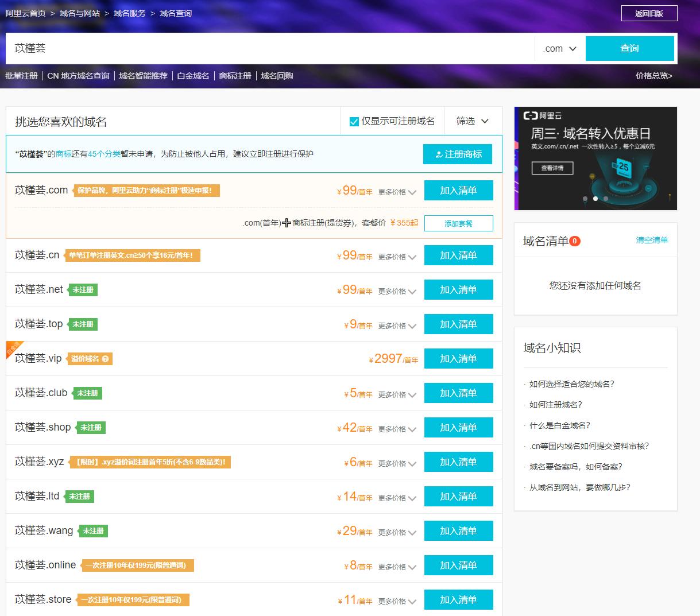Viewport: 700px width, 616px height.
Task: Add the .vip domain to the list
Action: pos(458,359)
